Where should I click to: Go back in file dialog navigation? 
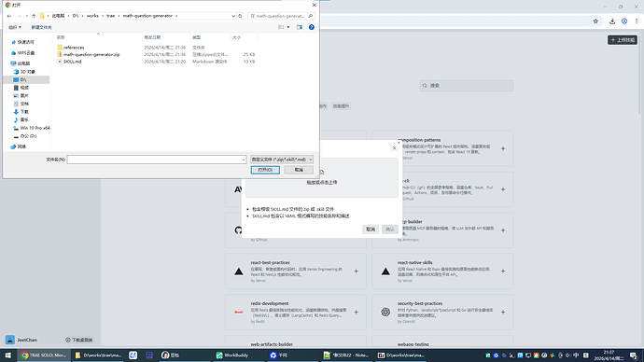9,16
